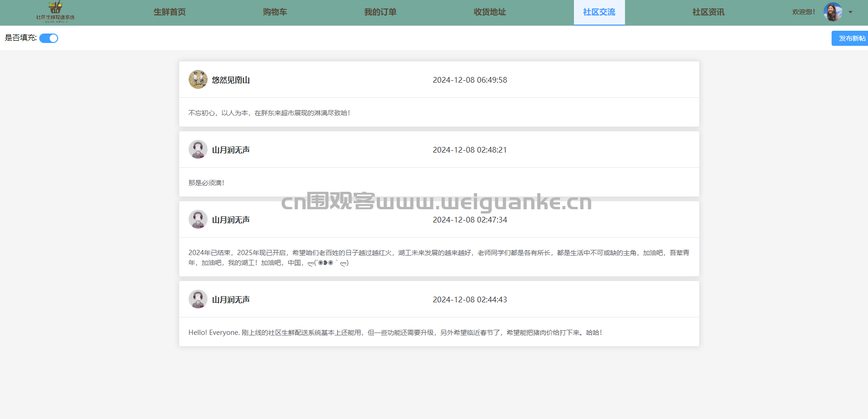Open 我的订单 in the navigation bar
The width and height of the screenshot is (868, 419).
pyautogui.click(x=380, y=12)
